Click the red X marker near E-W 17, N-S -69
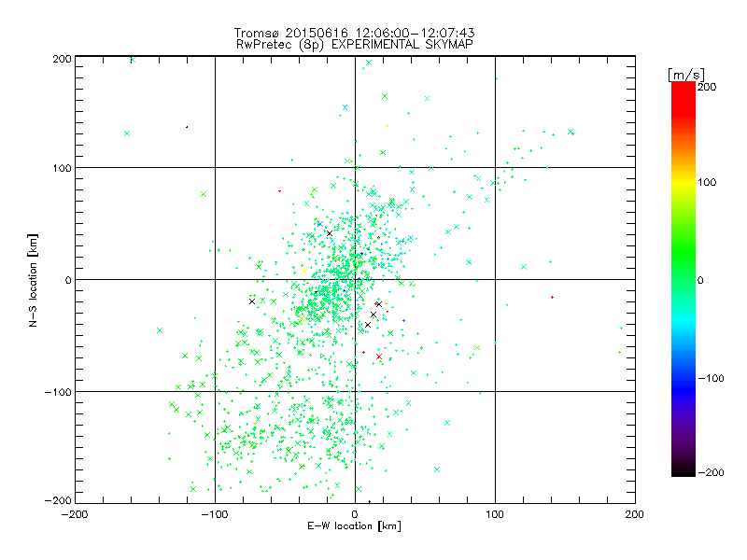Image resolution: width=747 pixels, height=560 pixels. click(x=379, y=357)
